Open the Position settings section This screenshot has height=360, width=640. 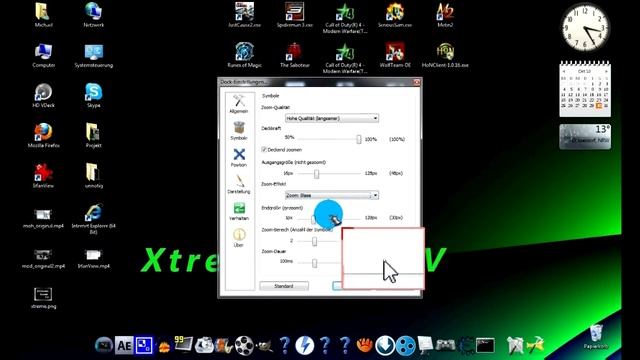click(x=239, y=158)
